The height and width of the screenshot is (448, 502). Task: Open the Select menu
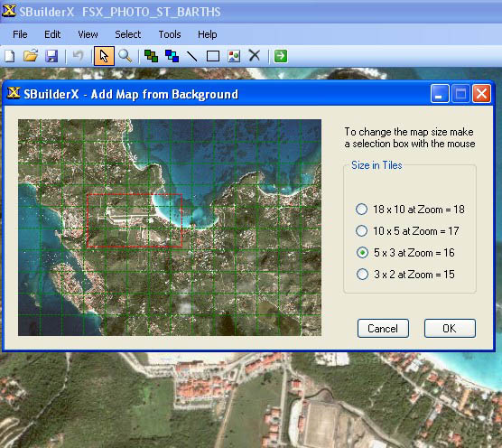[x=127, y=34]
